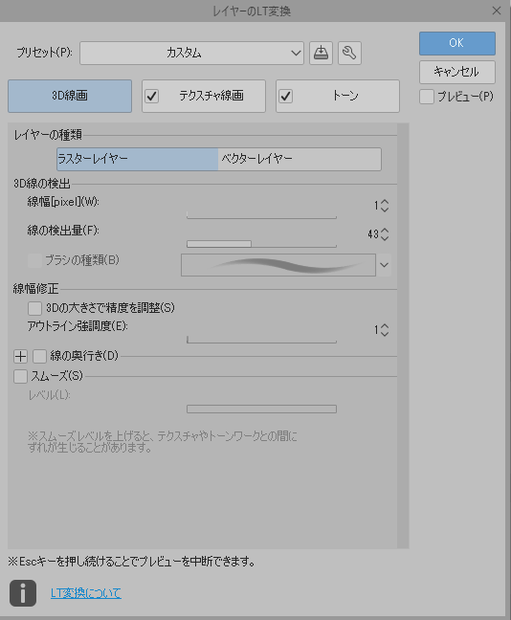Click the save preset icon
The height and width of the screenshot is (620, 511).
pos(321,53)
